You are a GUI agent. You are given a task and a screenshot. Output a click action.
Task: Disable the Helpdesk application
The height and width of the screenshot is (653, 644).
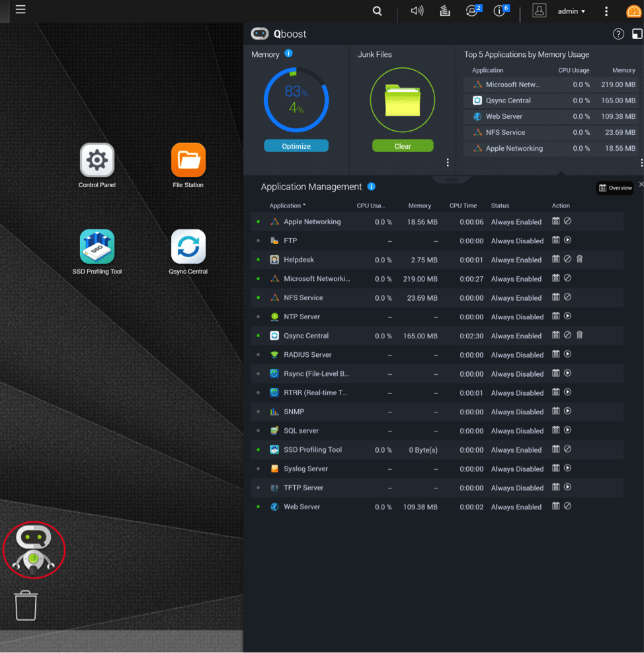pos(567,259)
